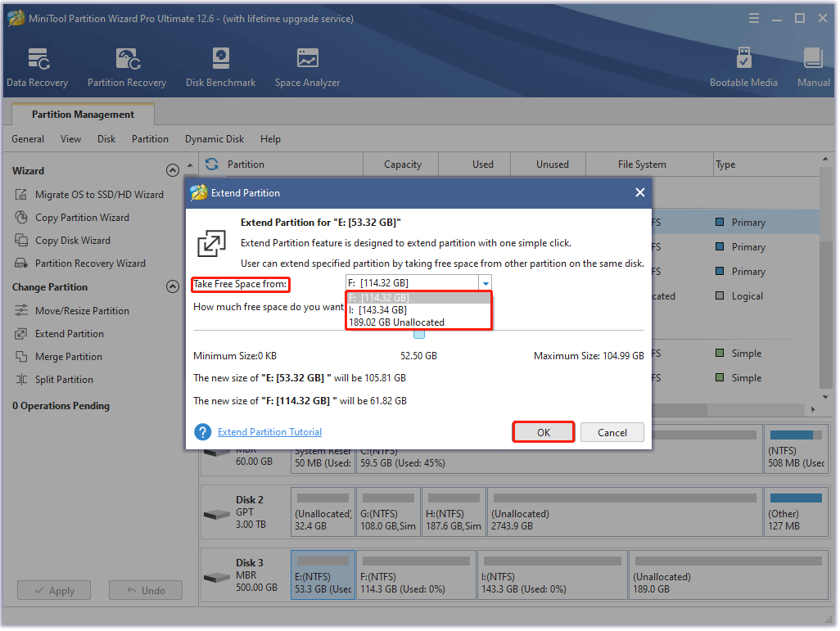Open the Partition menu
The width and height of the screenshot is (840, 631).
(150, 139)
